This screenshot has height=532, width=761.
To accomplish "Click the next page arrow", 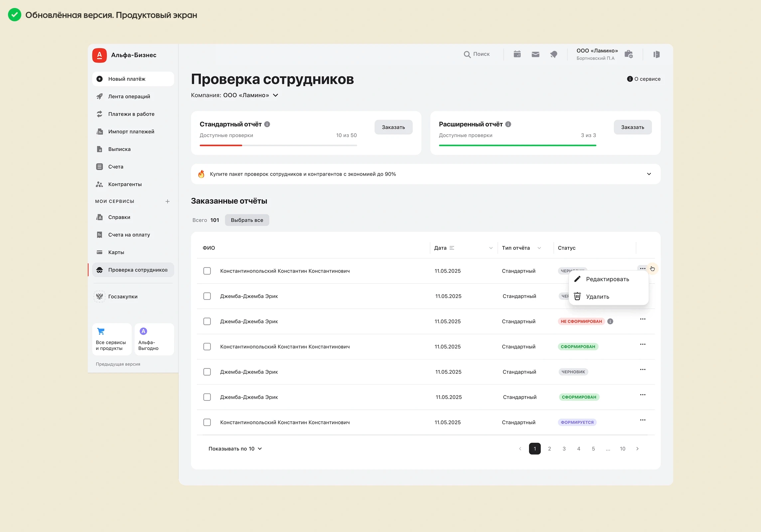I will (x=637, y=449).
